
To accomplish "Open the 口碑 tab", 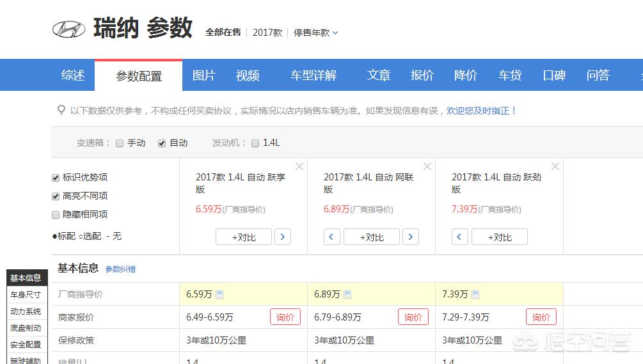I will click(x=554, y=75).
